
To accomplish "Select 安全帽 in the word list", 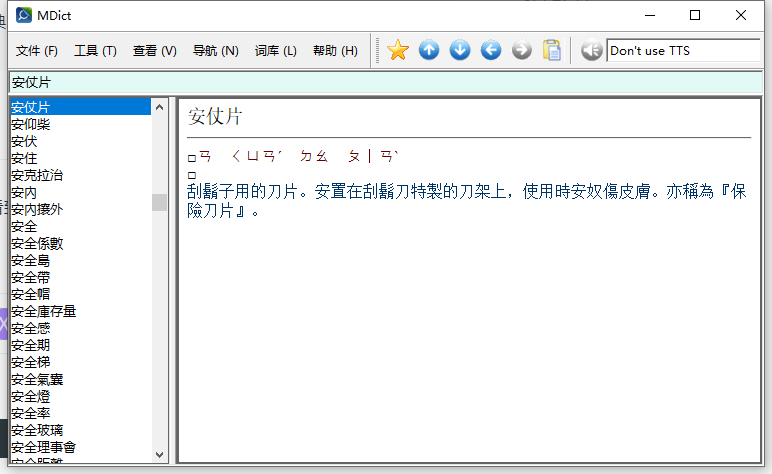I will (x=30, y=294).
